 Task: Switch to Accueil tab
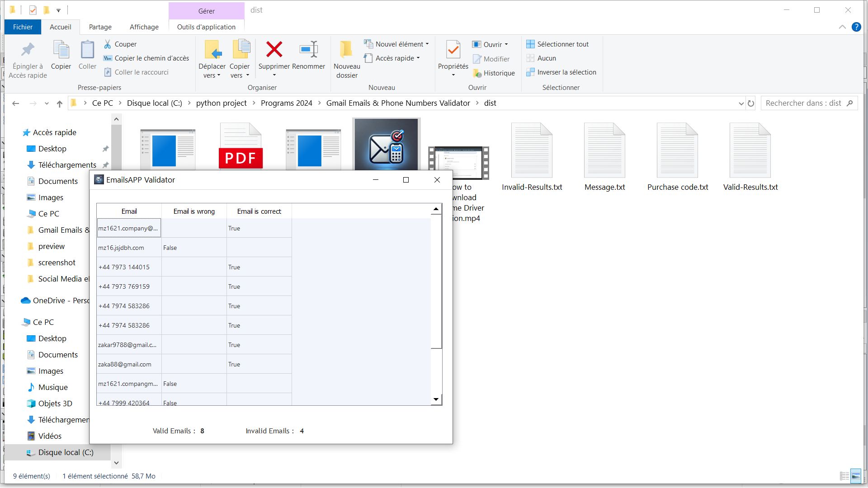[x=61, y=27]
